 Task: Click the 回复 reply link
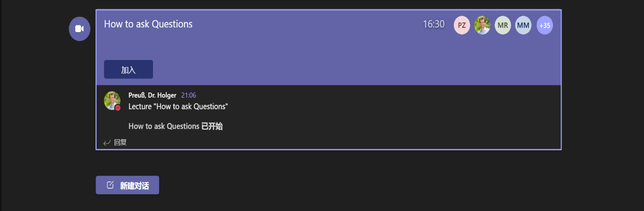pyautogui.click(x=120, y=142)
